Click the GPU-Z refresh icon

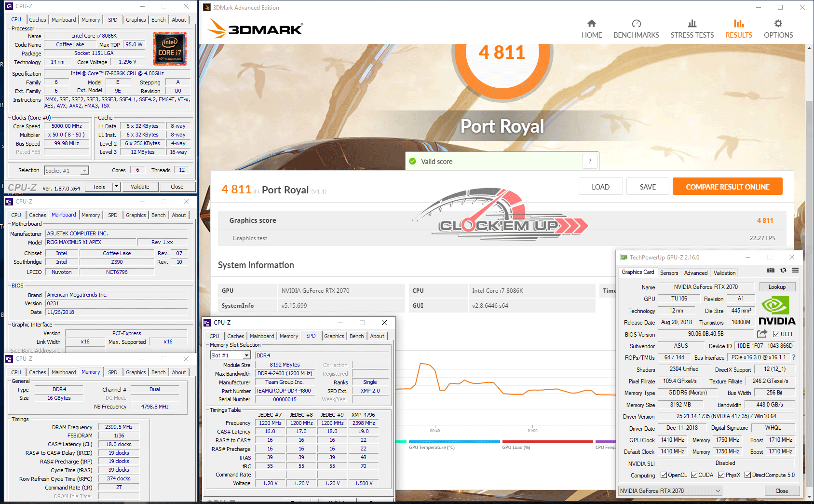(x=783, y=271)
